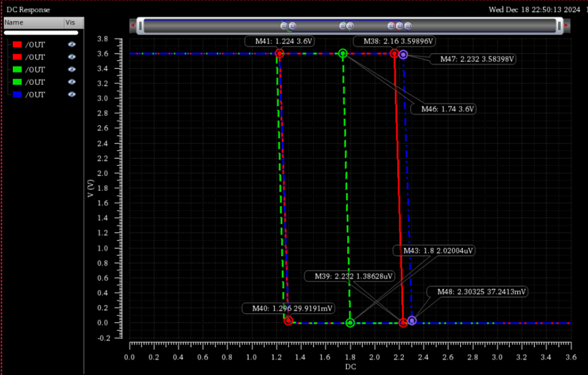The height and width of the screenshot is (375, 588).
Task: Toggle the eye icon of the second green /OUT
Action: point(71,82)
